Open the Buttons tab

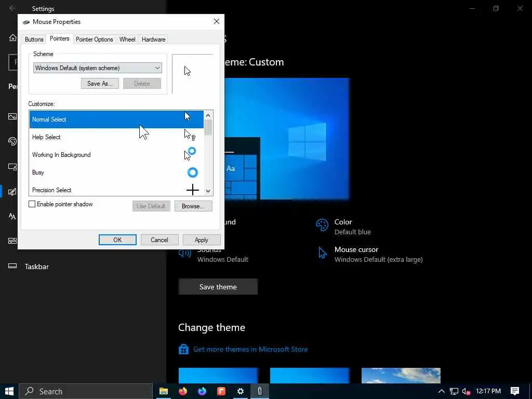(34, 39)
